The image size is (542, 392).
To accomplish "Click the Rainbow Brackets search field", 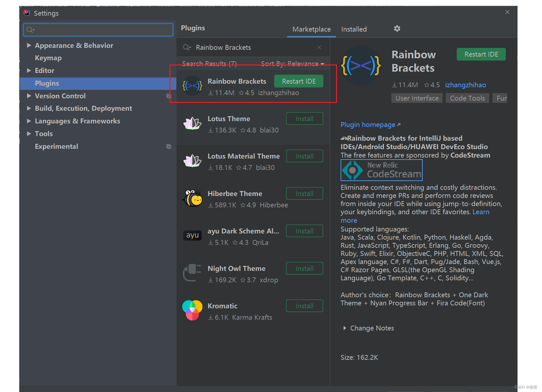I will (253, 48).
